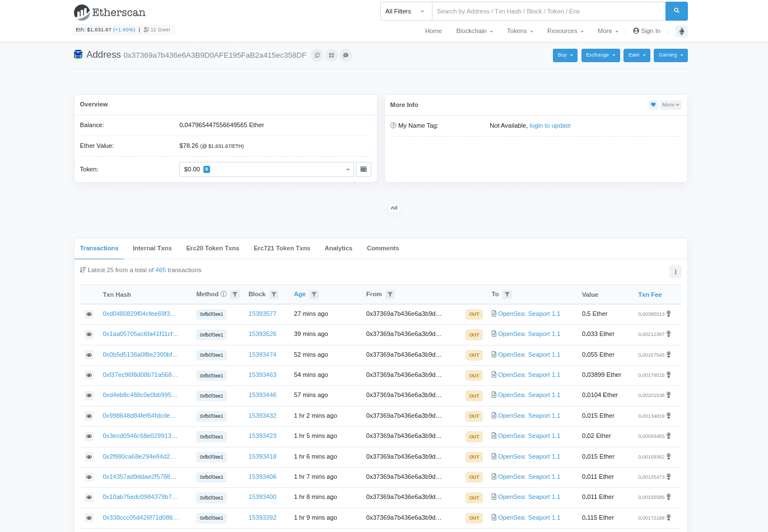Click the 0xfb0f3ee1 method badge in first row
The width and height of the screenshot is (768, 532).
[x=212, y=314]
